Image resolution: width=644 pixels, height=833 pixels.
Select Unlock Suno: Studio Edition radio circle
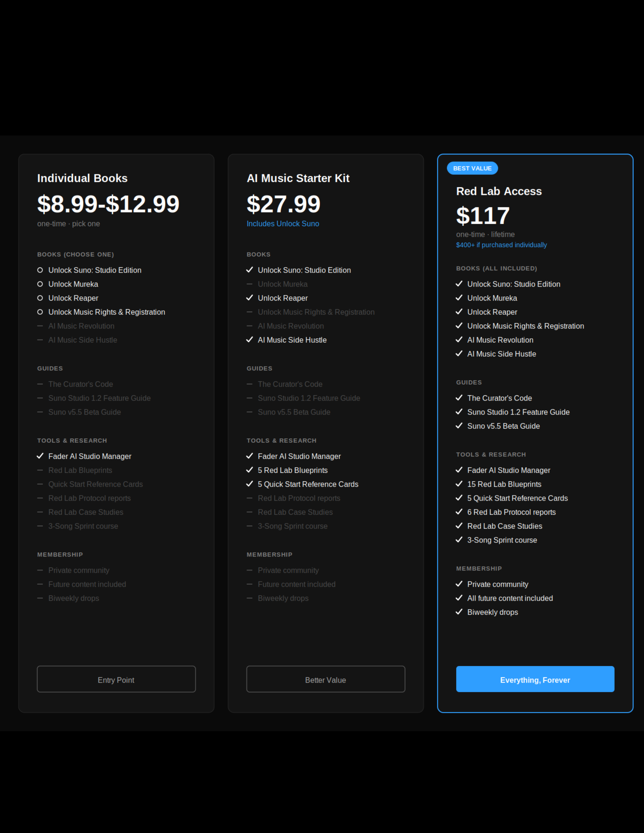40,270
